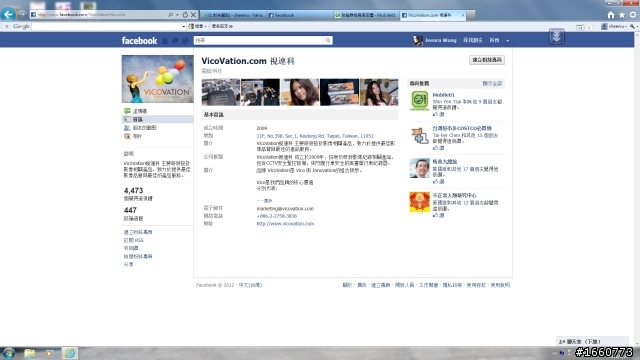Click phone number +886-2-2758-3838
The height and width of the screenshot is (360, 640).
coord(276,216)
